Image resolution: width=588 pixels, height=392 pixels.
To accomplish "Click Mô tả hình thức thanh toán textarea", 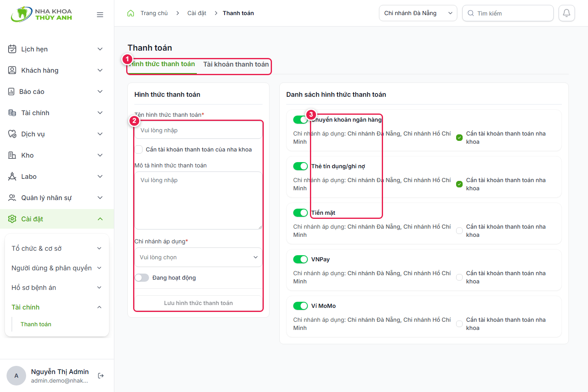I will pyautogui.click(x=198, y=200).
